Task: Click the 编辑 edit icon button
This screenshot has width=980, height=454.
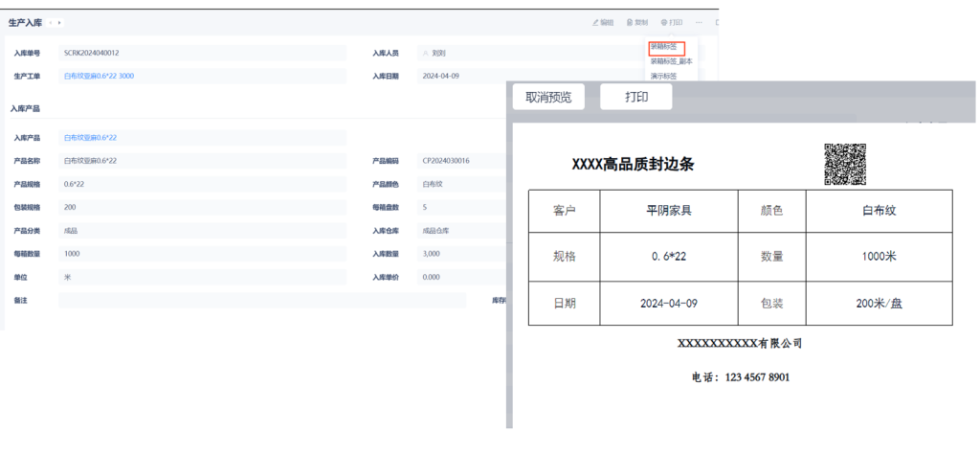Action: click(603, 22)
